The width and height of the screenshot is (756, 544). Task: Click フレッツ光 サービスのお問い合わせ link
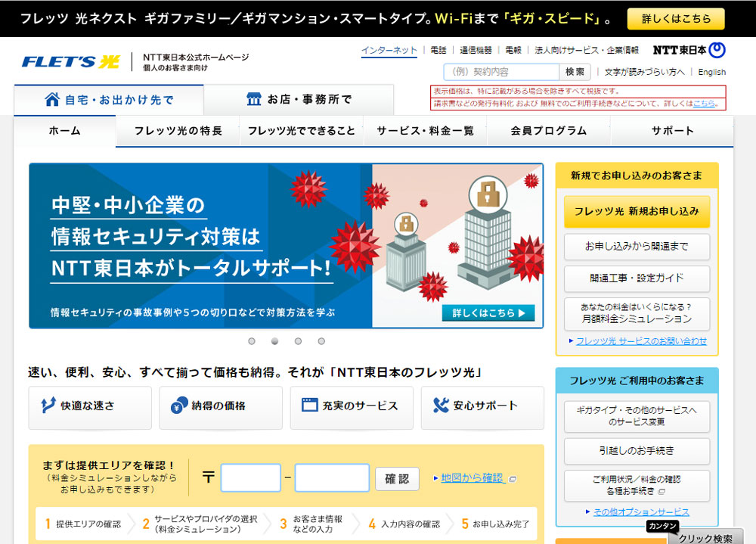click(641, 340)
